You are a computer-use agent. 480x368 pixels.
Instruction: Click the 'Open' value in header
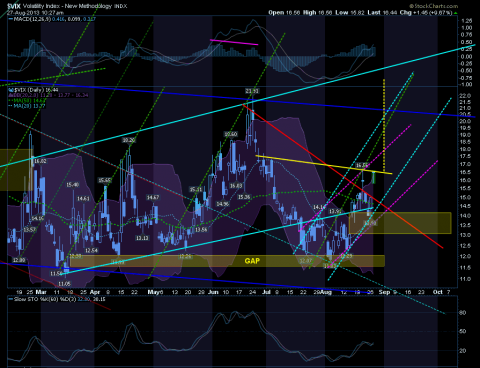tap(292, 13)
